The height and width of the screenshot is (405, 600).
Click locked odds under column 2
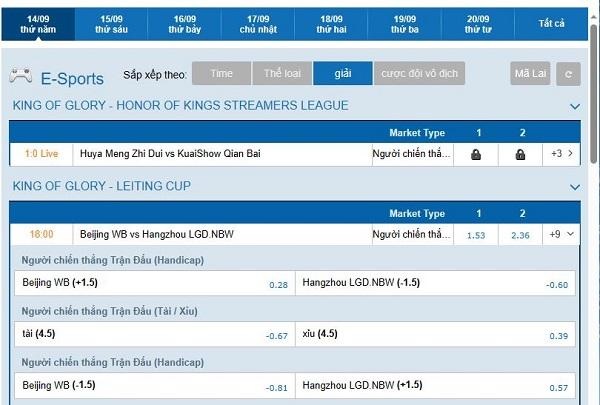(520, 154)
